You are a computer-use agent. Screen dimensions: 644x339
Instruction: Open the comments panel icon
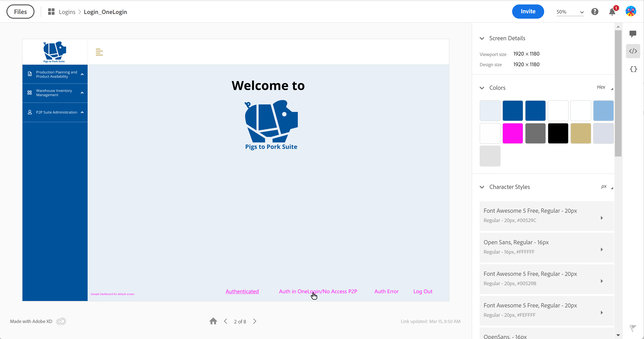[x=633, y=34]
